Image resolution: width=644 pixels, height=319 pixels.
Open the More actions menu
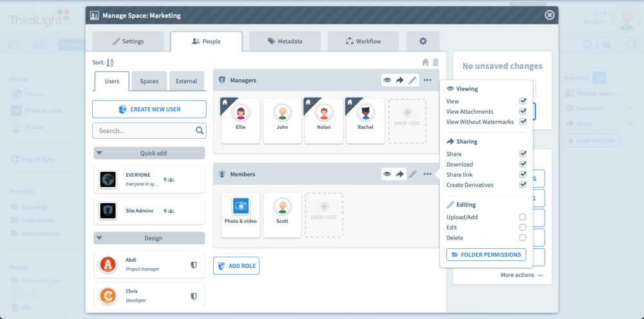tap(522, 275)
